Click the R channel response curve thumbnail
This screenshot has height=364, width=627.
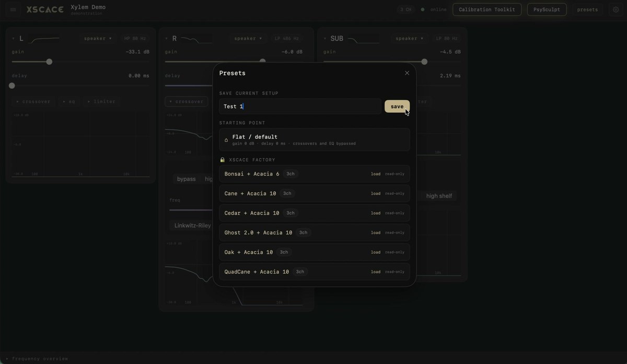197,39
